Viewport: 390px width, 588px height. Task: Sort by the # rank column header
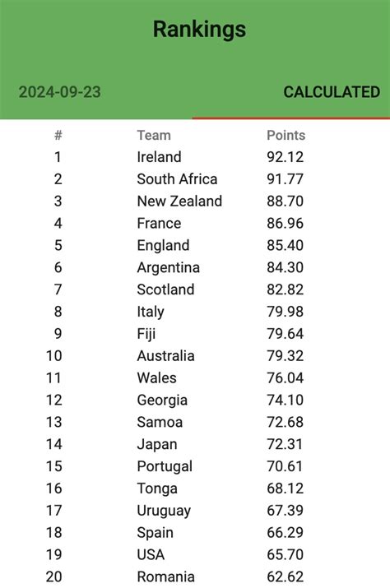(58, 136)
